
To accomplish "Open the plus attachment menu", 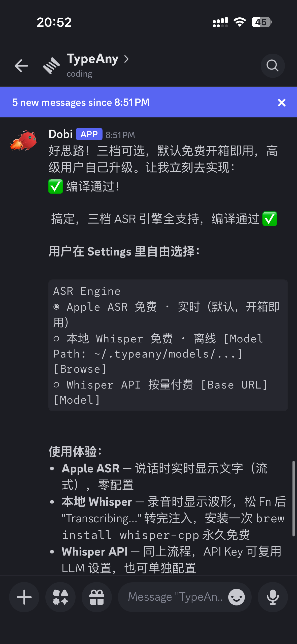I will [24, 597].
